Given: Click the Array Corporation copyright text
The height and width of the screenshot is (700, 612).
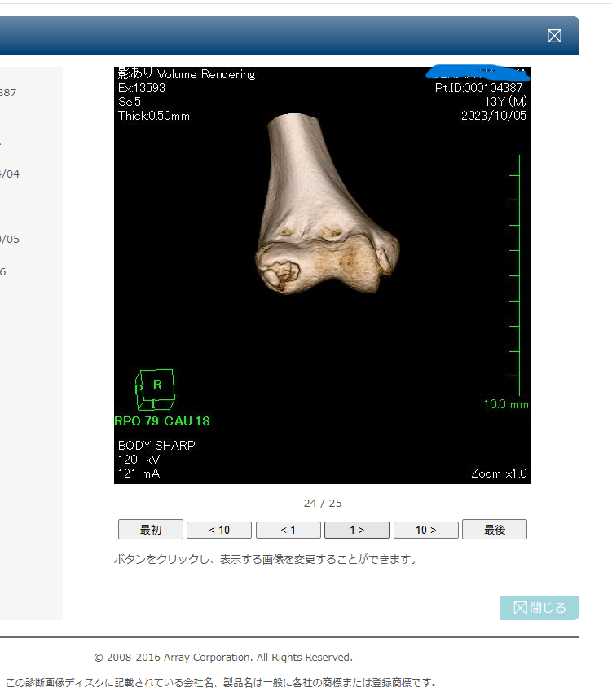Looking at the screenshot, I should tap(223, 657).
